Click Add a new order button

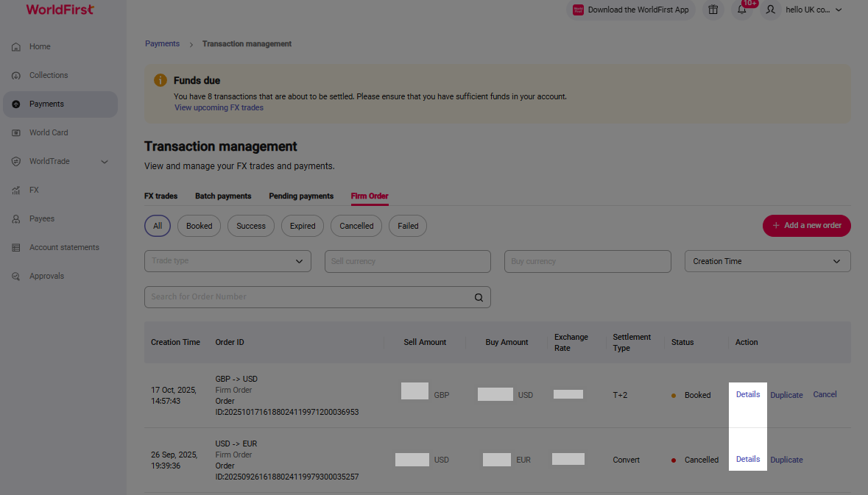[x=806, y=226]
